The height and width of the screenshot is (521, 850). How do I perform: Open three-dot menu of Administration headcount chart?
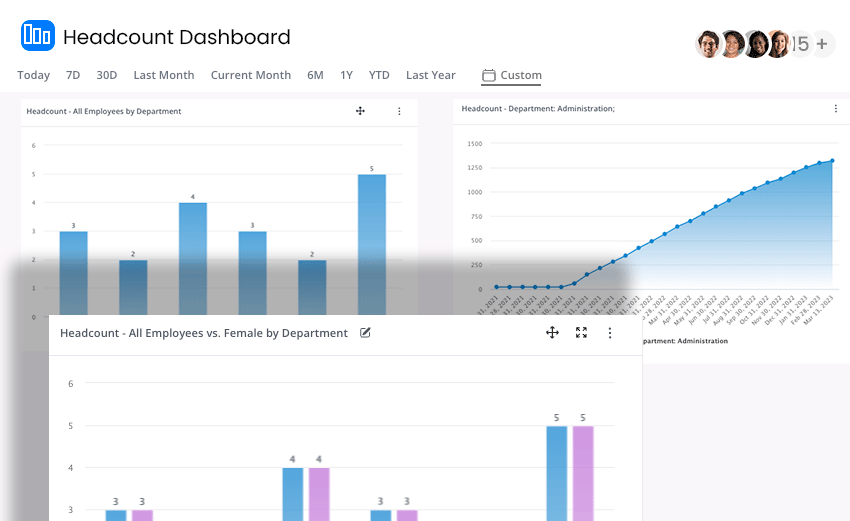tap(835, 108)
